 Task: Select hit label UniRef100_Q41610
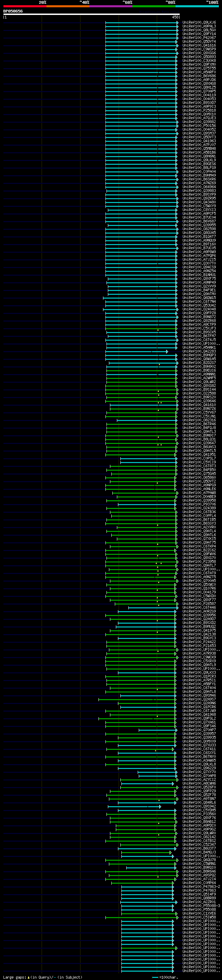click(x=199, y=405)
